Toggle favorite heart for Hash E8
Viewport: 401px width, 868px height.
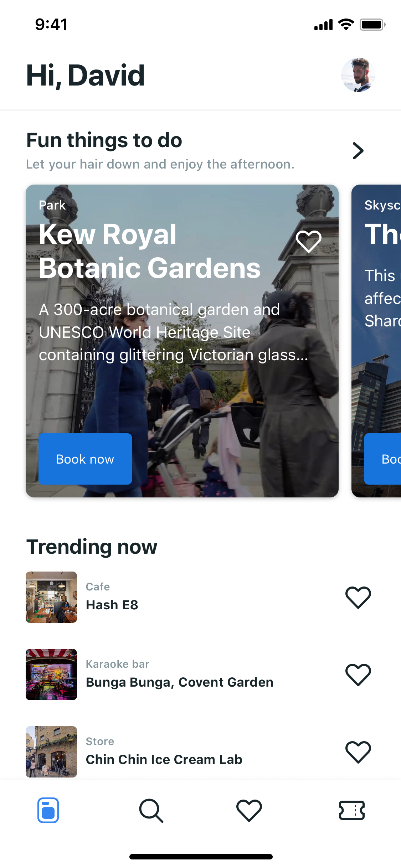[x=358, y=597]
